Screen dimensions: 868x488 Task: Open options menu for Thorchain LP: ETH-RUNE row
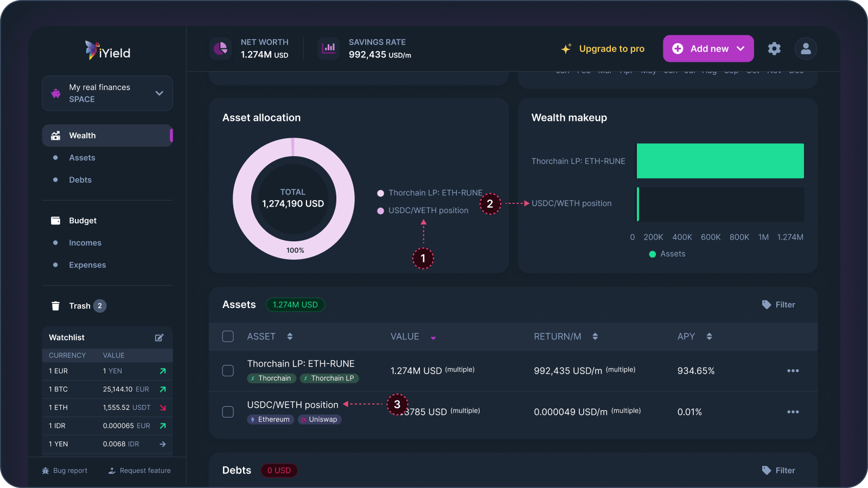click(x=793, y=371)
